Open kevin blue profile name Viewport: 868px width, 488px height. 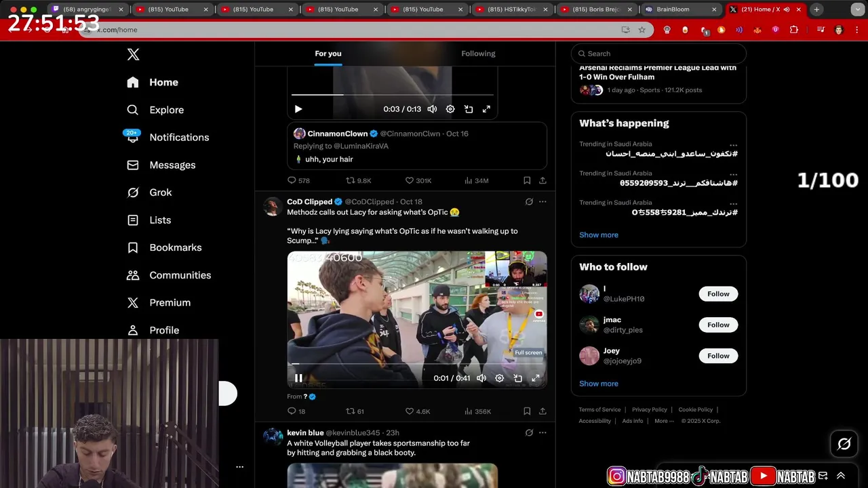coord(305,433)
